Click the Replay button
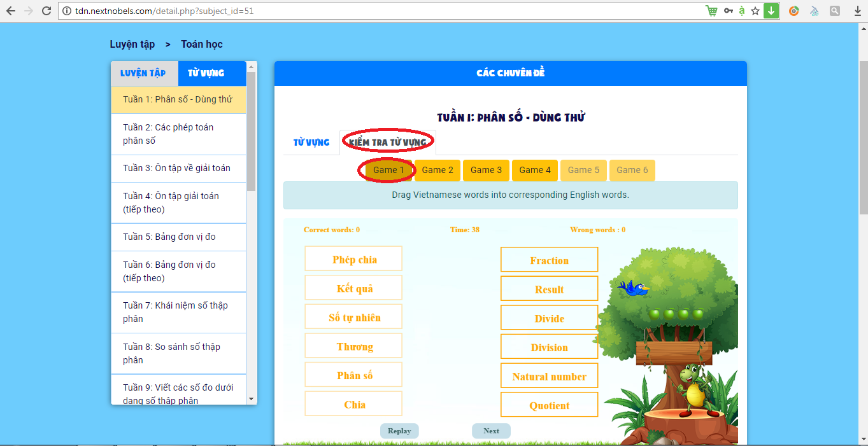The image size is (868, 446). pos(399,431)
